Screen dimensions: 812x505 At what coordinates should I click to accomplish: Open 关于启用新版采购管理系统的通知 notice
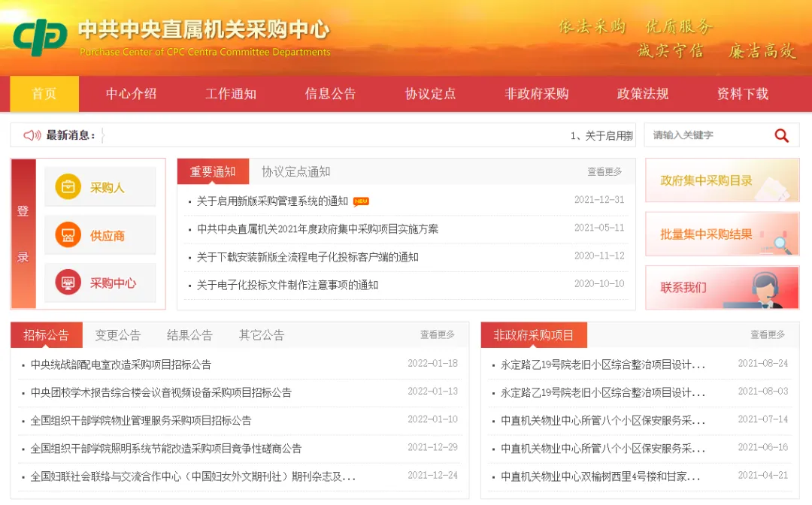pos(272,201)
